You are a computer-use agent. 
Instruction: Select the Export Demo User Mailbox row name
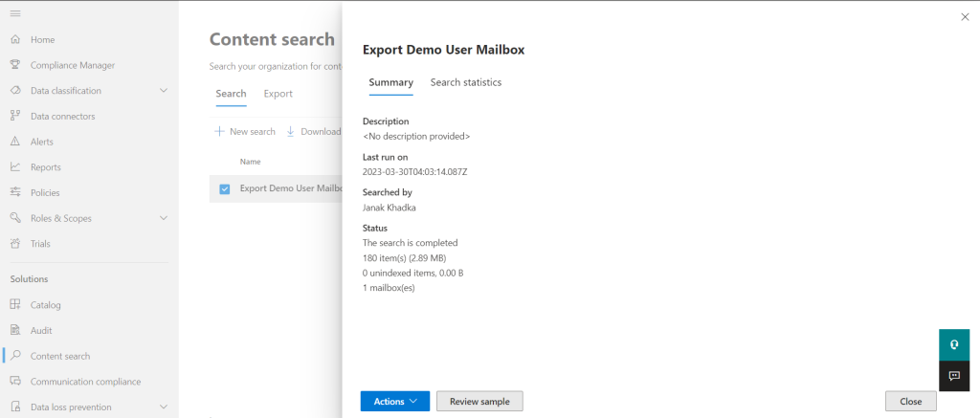291,188
